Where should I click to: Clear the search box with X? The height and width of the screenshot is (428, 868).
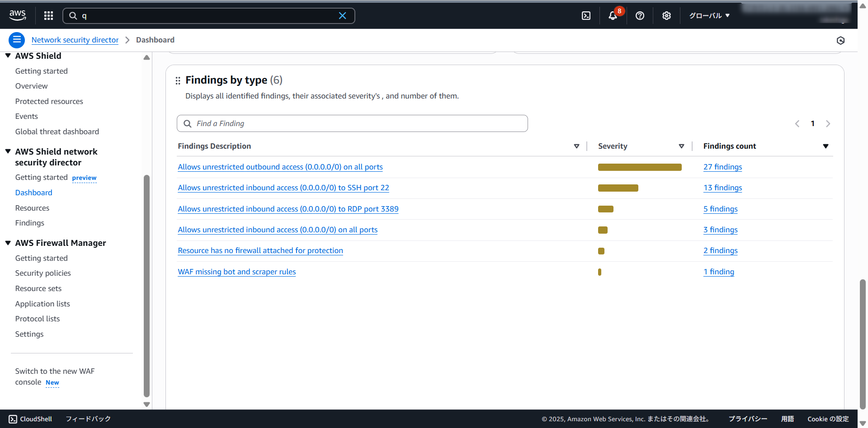(x=342, y=16)
